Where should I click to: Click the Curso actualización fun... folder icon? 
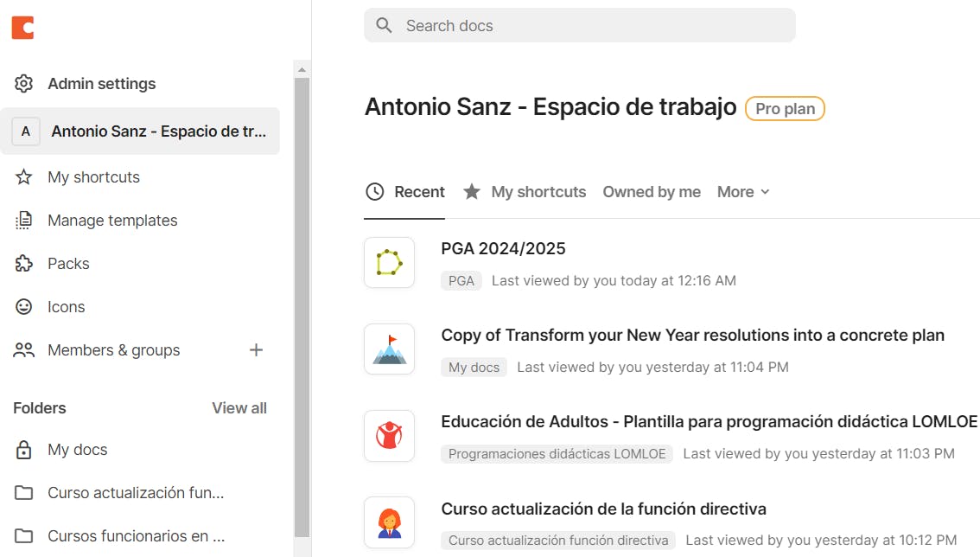pyautogui.click(x=23, y=492)
